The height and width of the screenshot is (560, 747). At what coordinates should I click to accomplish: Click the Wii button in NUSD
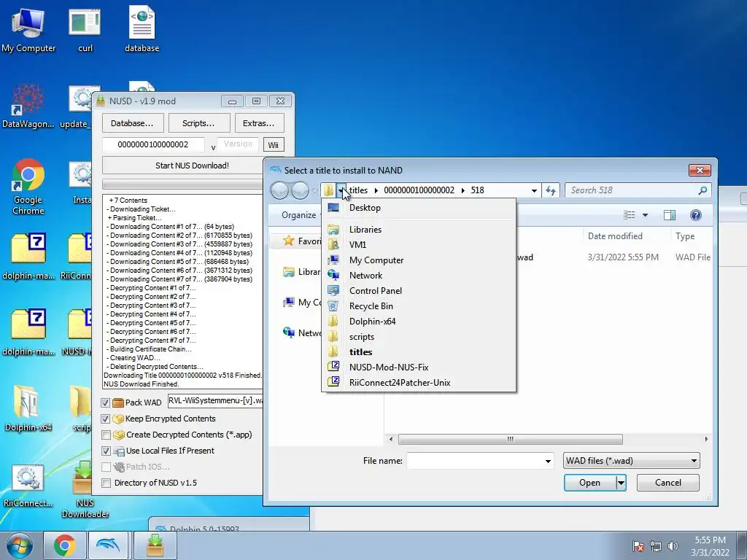point(273,145)
